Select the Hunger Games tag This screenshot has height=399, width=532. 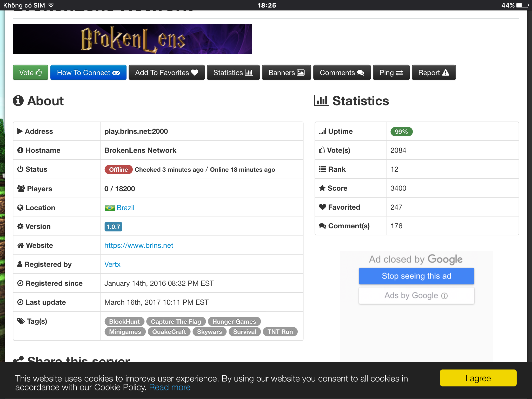click(234, 321)
